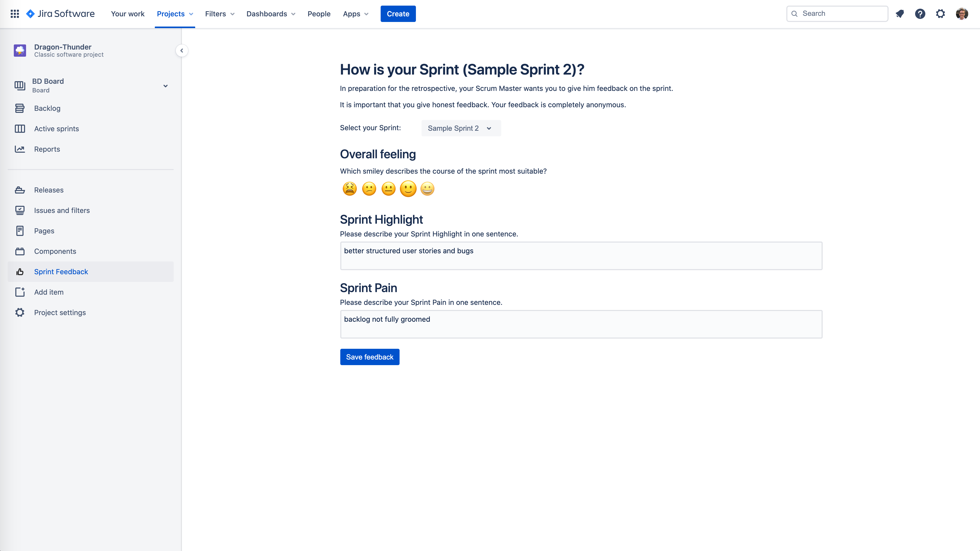Open the settings gear icon in header
This screenshot has height=551, width=980.
pos(940,14)
